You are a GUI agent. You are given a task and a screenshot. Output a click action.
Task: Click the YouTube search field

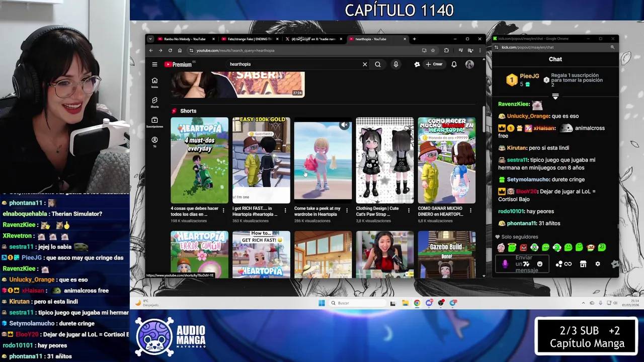pos(294,64)
